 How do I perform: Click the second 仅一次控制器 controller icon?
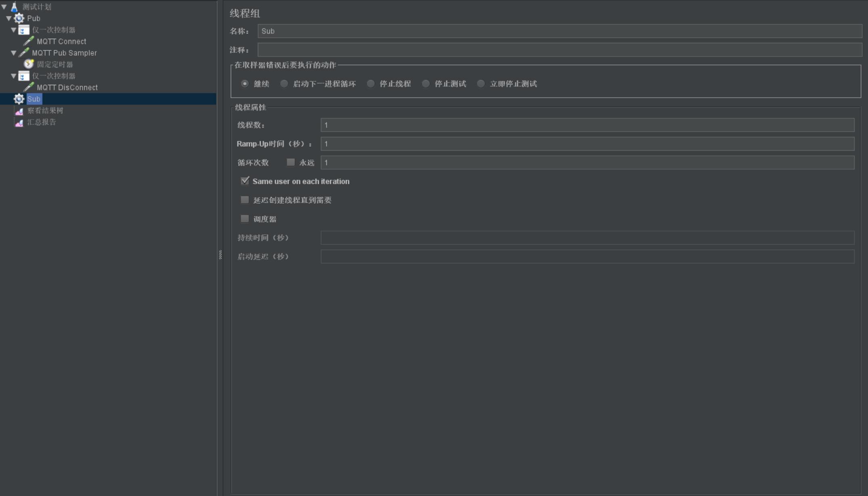coord(24,76)
